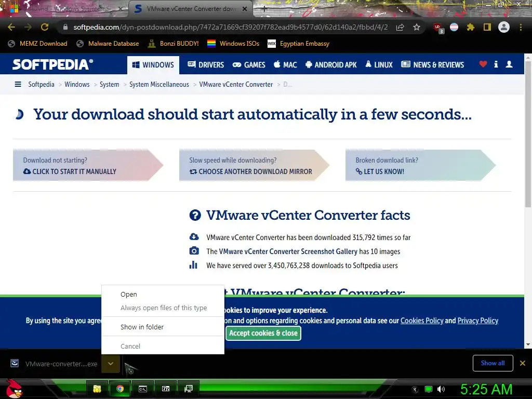Click the page vertical scrollbar thumb
The width and height of the screenshot is (532, 399).
528,134
